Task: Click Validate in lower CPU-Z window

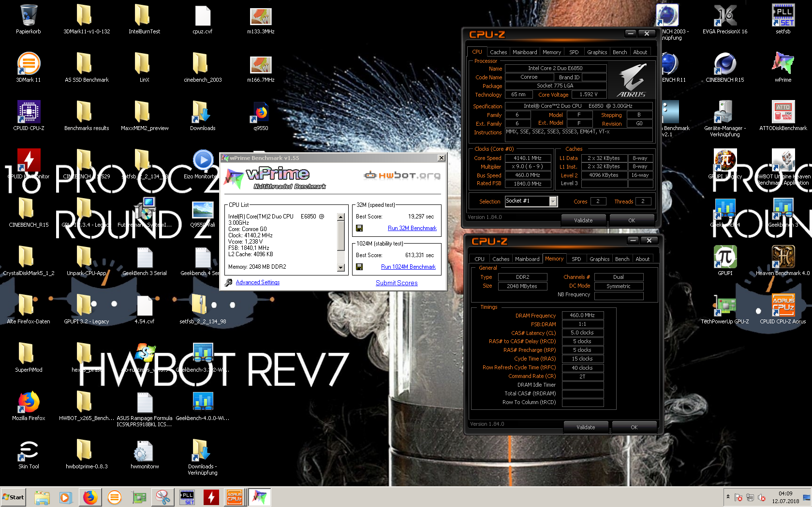Action: click(x=586, y=427)
